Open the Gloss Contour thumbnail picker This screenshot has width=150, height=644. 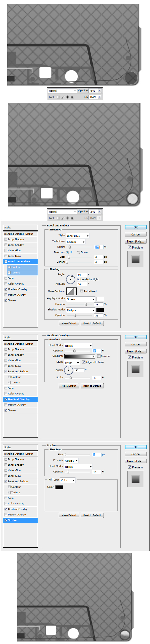click(71, 291)
